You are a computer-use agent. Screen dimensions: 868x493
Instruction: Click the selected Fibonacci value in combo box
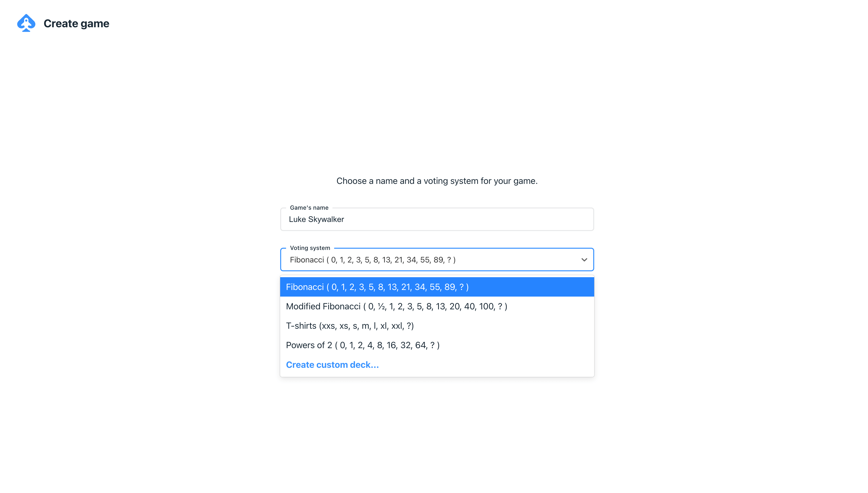click(372, 260)
